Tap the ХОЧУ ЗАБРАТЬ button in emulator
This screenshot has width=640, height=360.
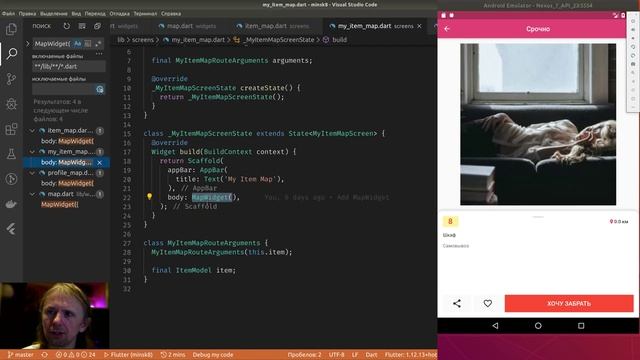click(x=569, y=303)
